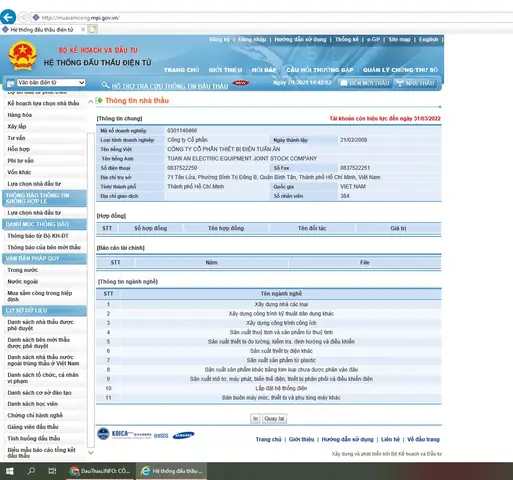Viewport: 513px width, 480px height.
Task: Open Kế hoạch lựa chọn nhà thầu
Action: tap(43, 103)
